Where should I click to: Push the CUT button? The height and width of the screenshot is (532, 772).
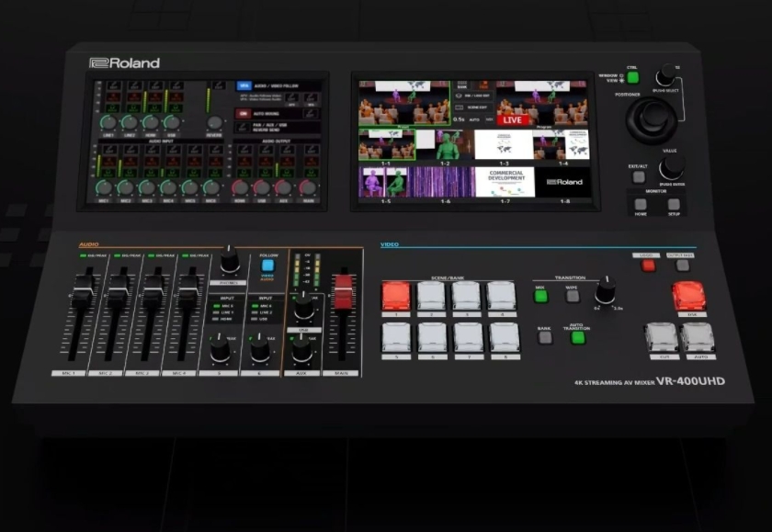tap(661, 337)
